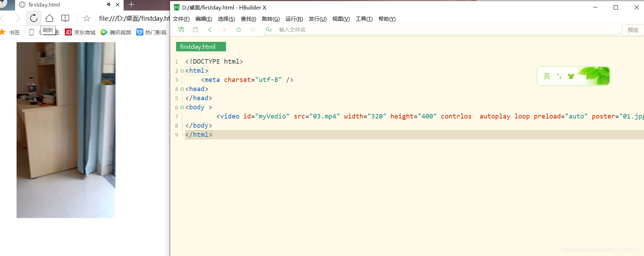Click the myVedio id value in code

pyautogui.click(x=272, y=116)
